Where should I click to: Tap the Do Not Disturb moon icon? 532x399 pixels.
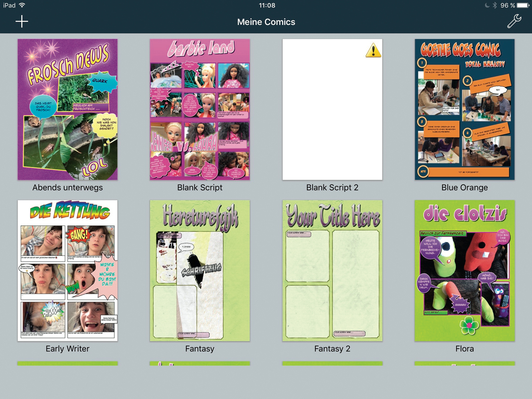point(487,5)
